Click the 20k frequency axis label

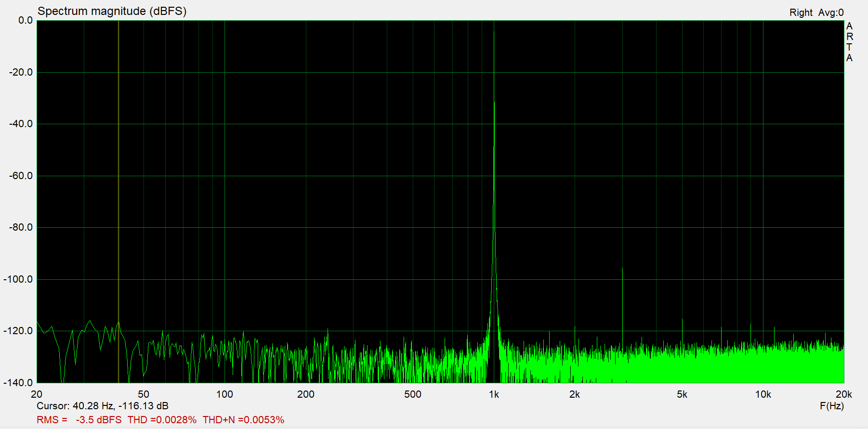[843, 394]
